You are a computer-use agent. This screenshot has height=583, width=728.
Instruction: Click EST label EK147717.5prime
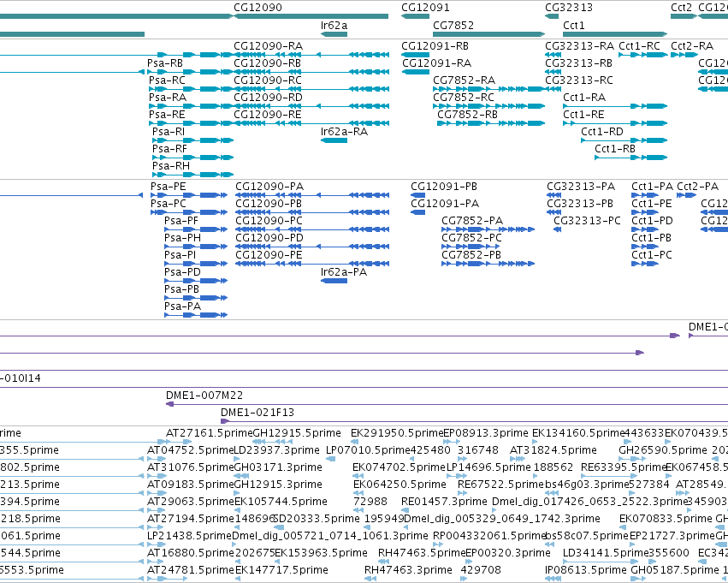[281, 570]
